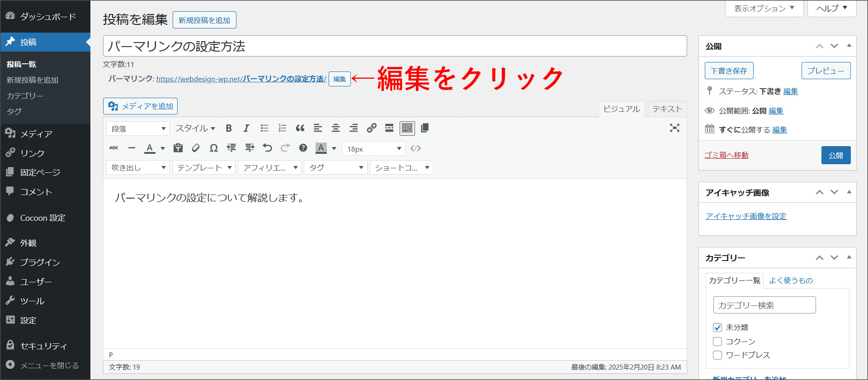This screenshot has width=868, height=380.
Task: Open the 段落 format dropdown
Action: [x=138, y=129]
